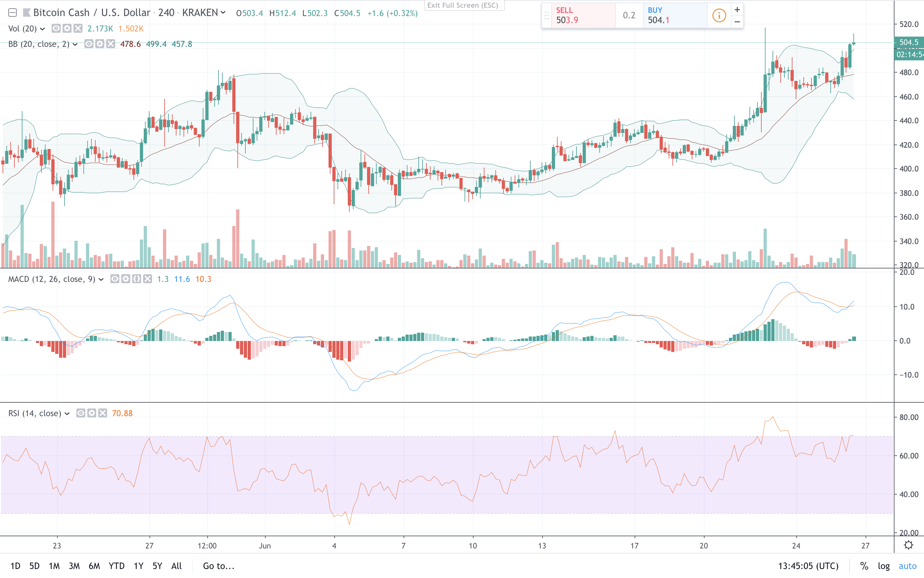Screen dimensions: 924x578
Task: Toggle visibility of MACD indicator
Action: (x=115, y=279)
